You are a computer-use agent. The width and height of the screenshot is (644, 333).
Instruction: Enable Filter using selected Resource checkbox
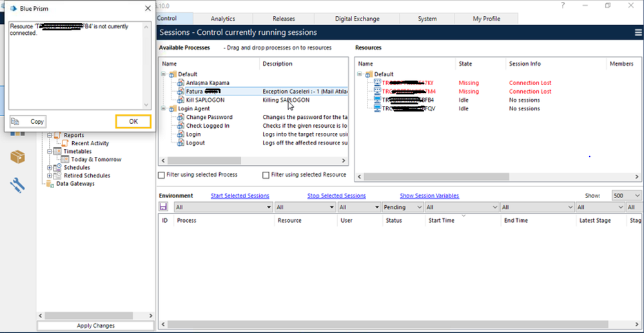pyautogui.click(x=266, y=175)
